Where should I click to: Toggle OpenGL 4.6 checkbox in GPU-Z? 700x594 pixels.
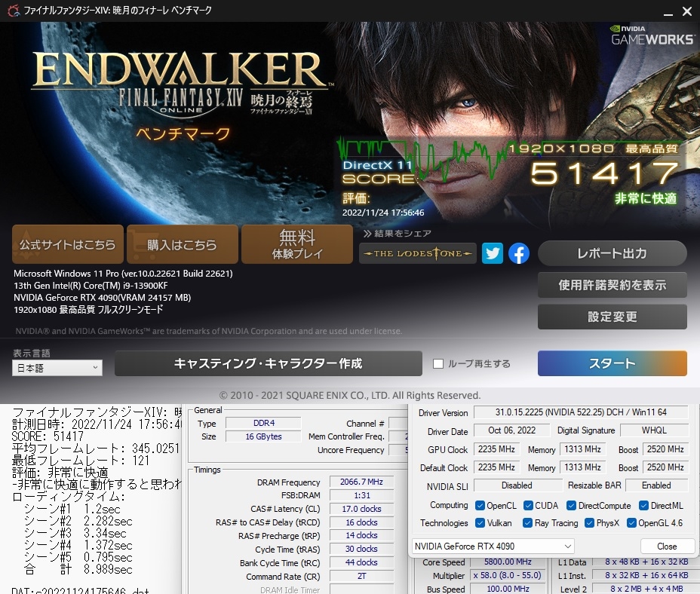(631, 523)
